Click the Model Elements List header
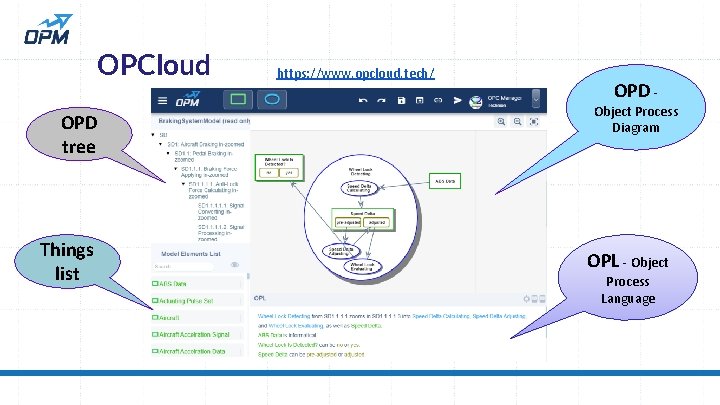Viewport: 720px width, 405px height. click(x=191, y=253)
